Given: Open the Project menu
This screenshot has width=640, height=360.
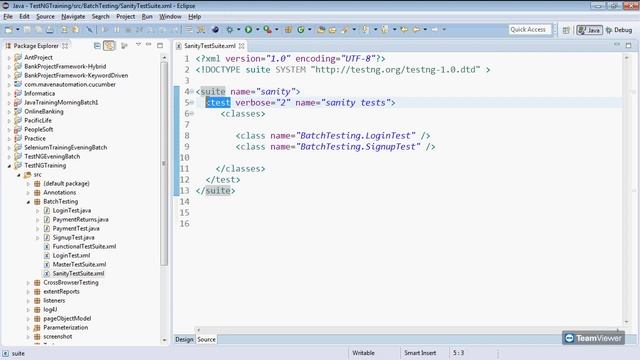Looking at the screenshot, I should tap(125, 17).
